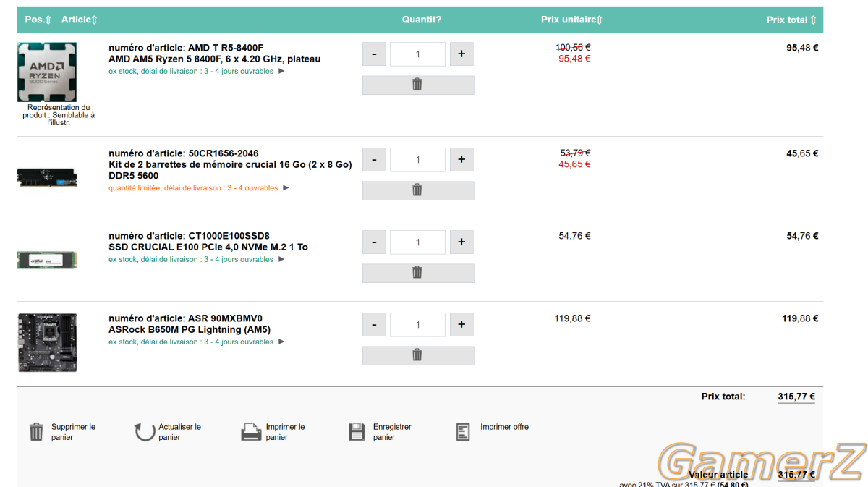Open ASRock B650M motherboard thumbnail
This screenshot has height=487, width=868.
tap(47, 342)
